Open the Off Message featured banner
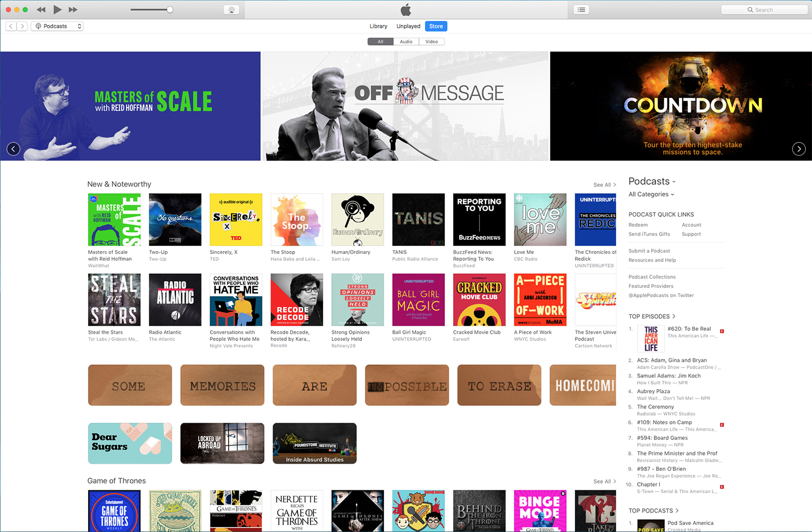 405,106
